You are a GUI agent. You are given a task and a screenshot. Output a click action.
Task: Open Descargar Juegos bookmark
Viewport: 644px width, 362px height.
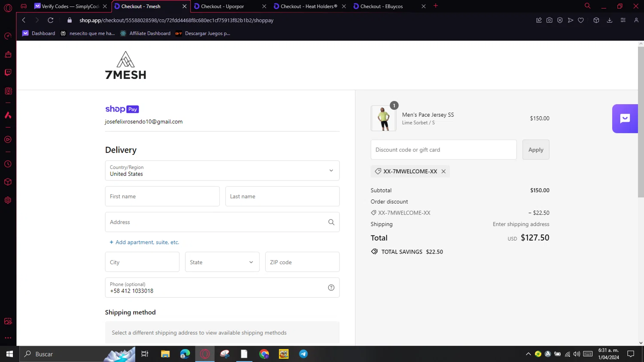click(203, 33)
